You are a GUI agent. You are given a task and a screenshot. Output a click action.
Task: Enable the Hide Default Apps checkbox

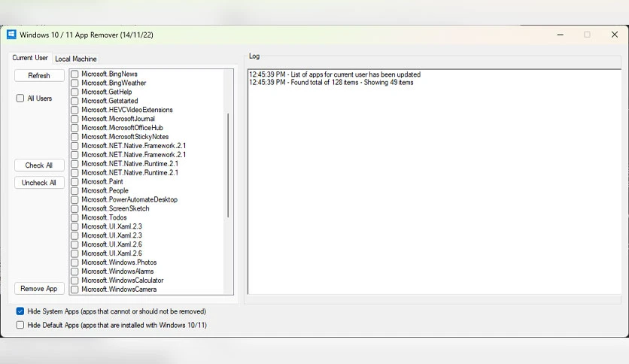(20, 325)
